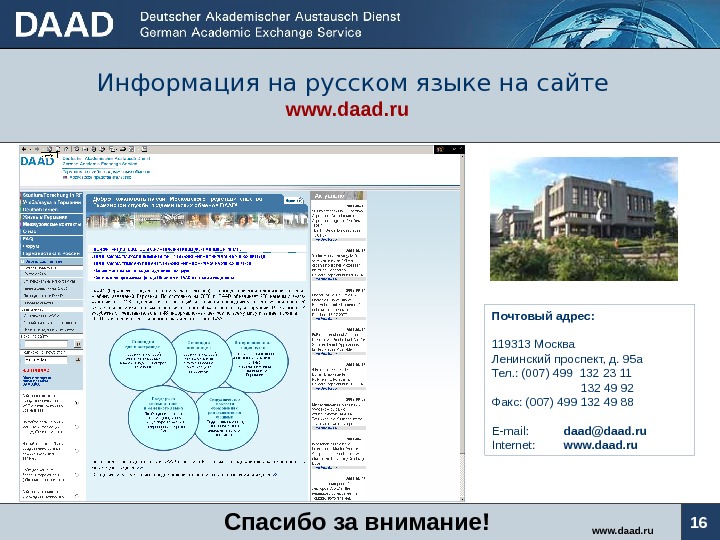Viewport: 720px width, 540px height.
Task: Open the 'Studium/Forschung in RF' menu item
Action: coord(52,195)
